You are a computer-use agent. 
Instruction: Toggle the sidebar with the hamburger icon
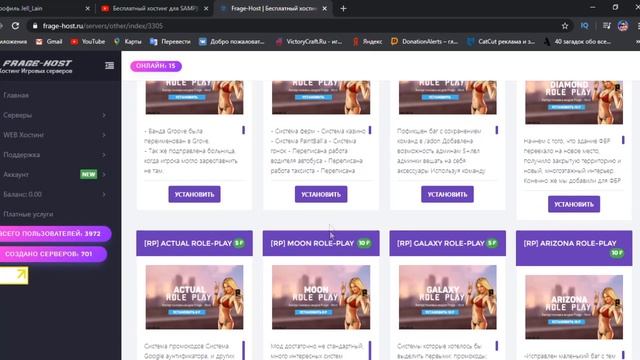pyautogui.click(x=109, y=65)
